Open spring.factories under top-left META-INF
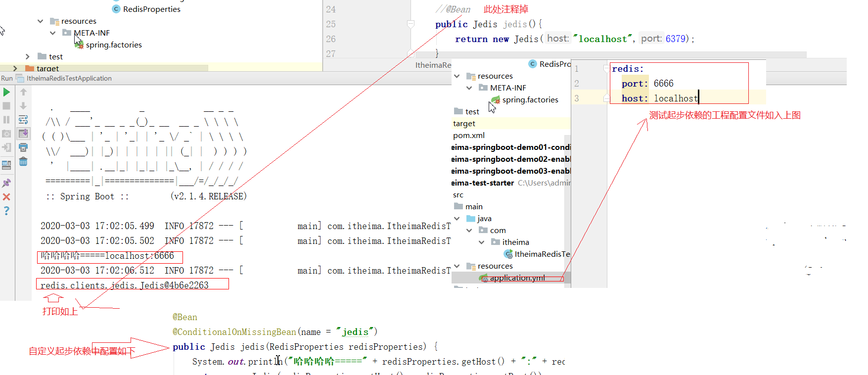 [113, 45]
